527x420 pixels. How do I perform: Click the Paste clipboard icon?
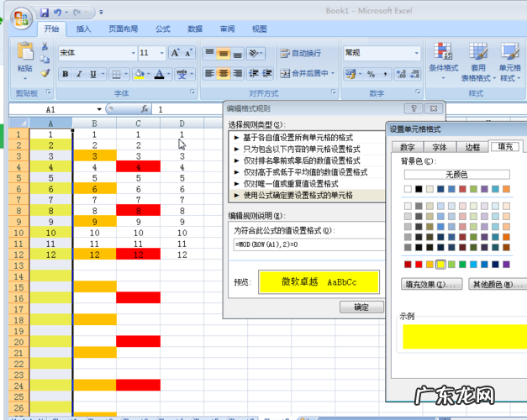[x=25, y=54]
